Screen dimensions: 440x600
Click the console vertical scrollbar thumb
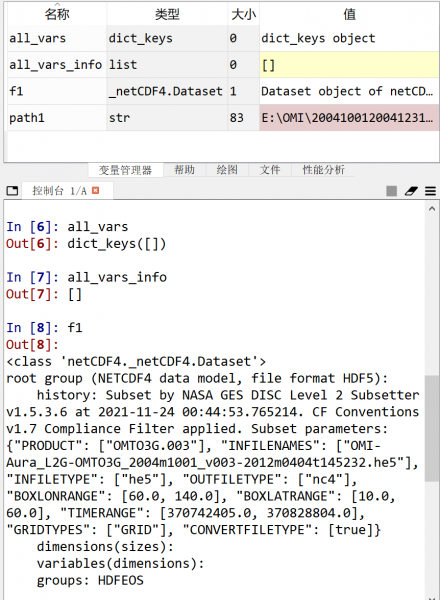(432, 428)
